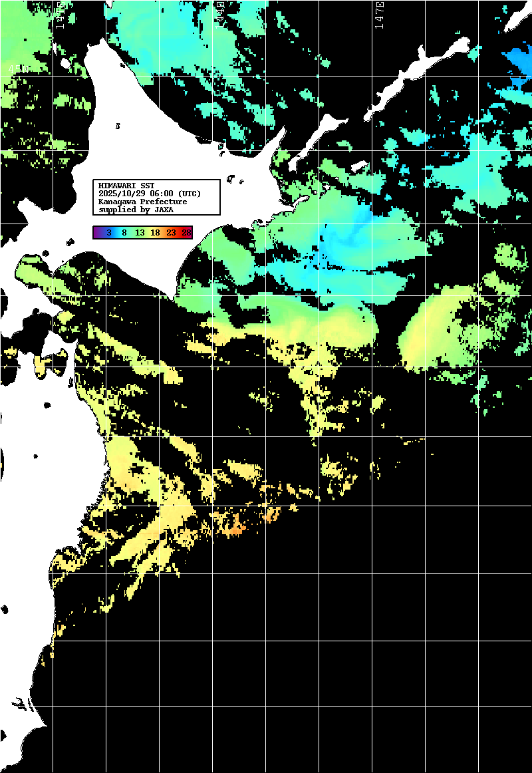Screen dimensions: 532x773
Task: Click the Kanagawa Prefecture label
Action: [x=142, y=202]
